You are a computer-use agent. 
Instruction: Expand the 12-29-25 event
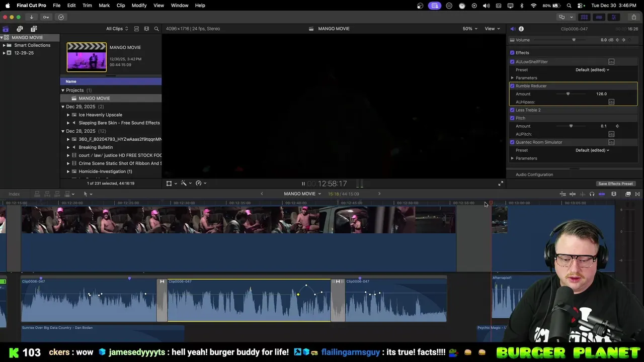pyautogui.click(x=4, y=53)
